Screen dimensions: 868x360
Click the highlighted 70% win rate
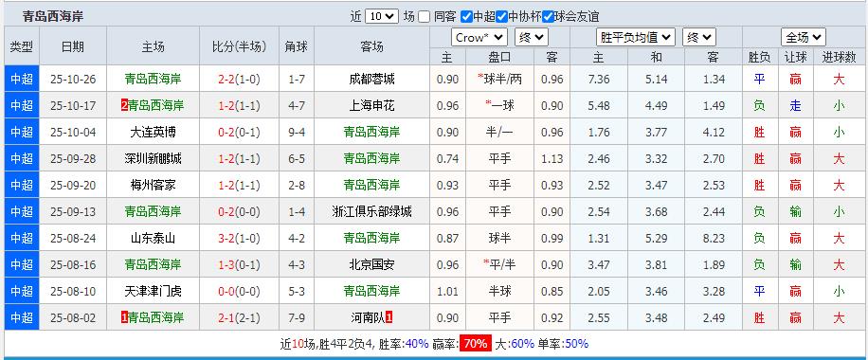(476, 344)
